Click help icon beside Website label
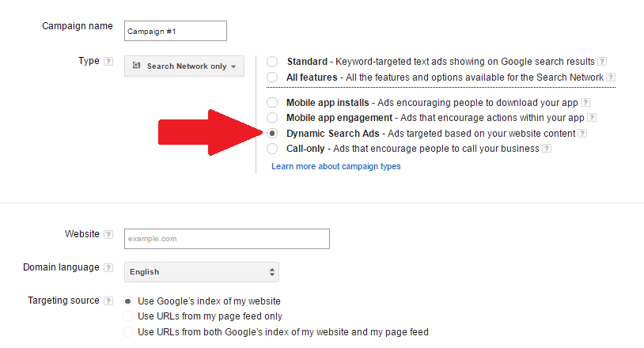Screen dimensions: 644x348 pos(108,234)
